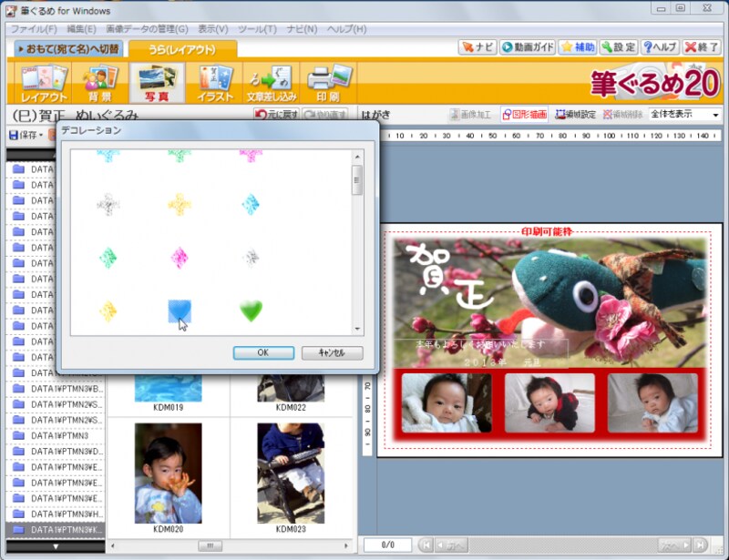
Task: Select the イラスト illustration icon
Action: point(215,83)
